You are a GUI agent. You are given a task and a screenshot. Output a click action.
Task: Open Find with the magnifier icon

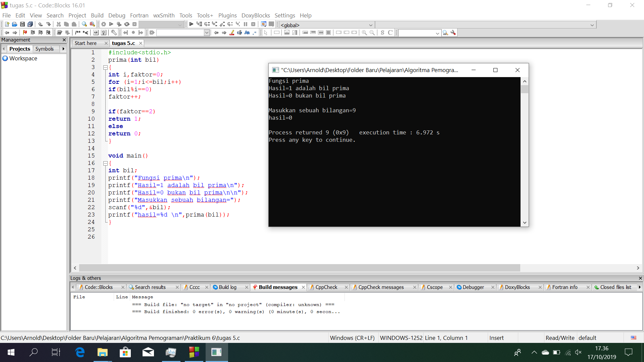click(x=84, y=24)
